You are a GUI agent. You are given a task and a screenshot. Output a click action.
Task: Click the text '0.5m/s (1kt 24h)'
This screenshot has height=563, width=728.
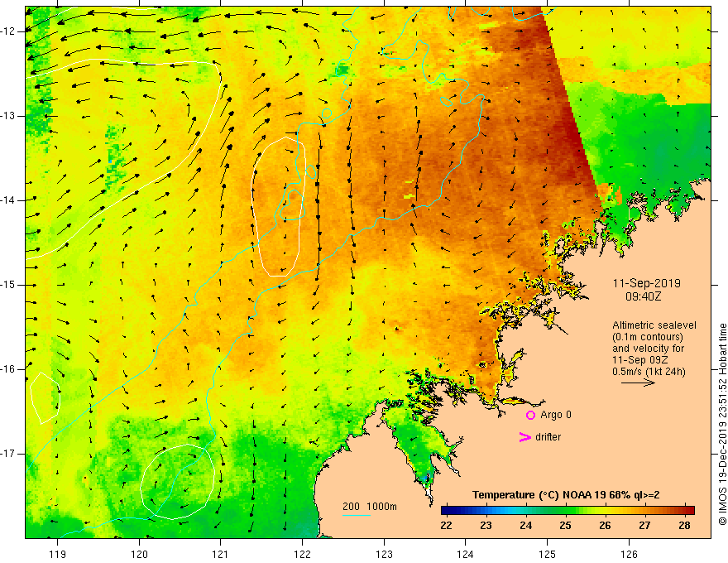pyautogui.click(x=649, y=372)
